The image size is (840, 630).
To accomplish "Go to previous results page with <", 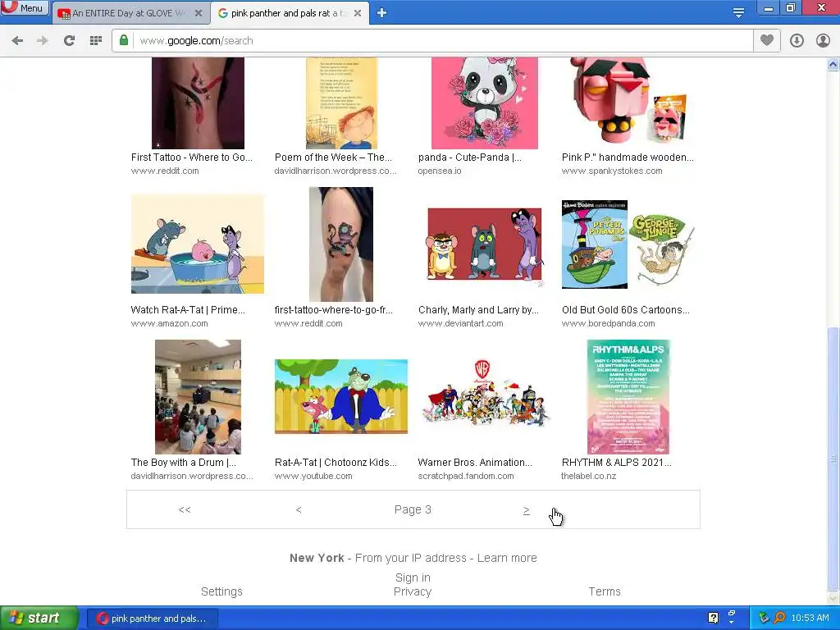I will coord(299,509).
